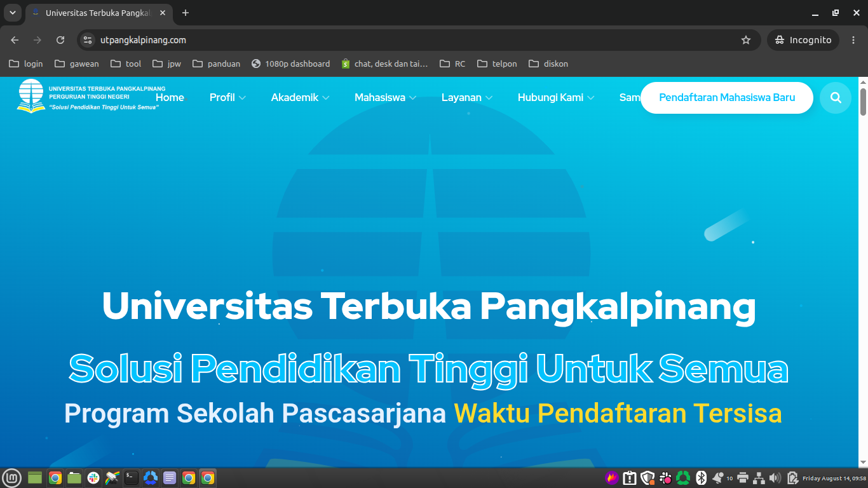Go to the Home navigation item
The width and height of the screenshot is (868, 488).
[170, 97]
